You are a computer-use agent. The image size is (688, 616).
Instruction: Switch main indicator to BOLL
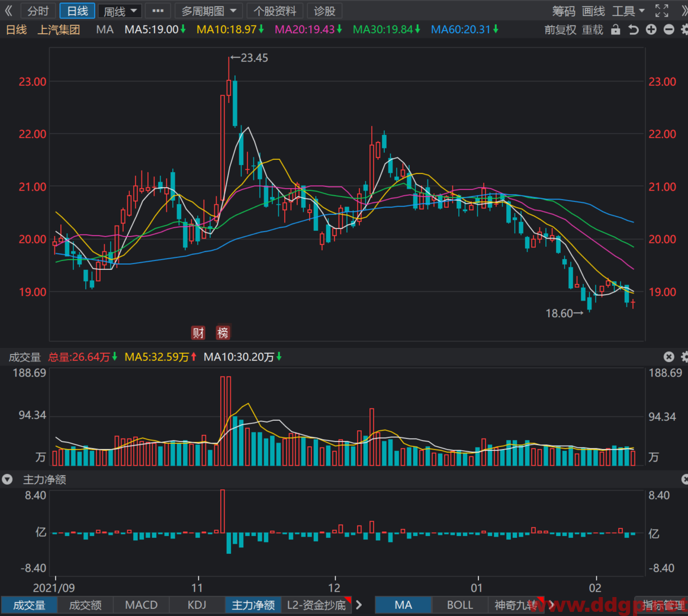point(460,605)
